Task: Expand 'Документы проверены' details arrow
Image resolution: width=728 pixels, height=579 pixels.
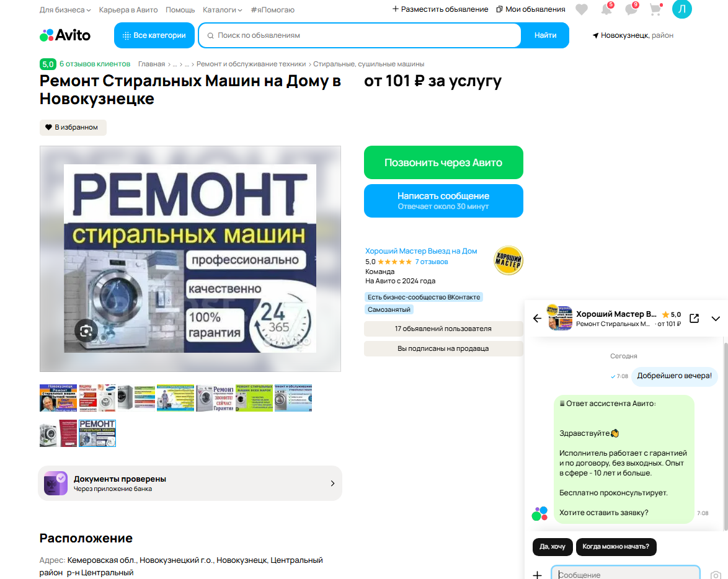Action: 332,484
